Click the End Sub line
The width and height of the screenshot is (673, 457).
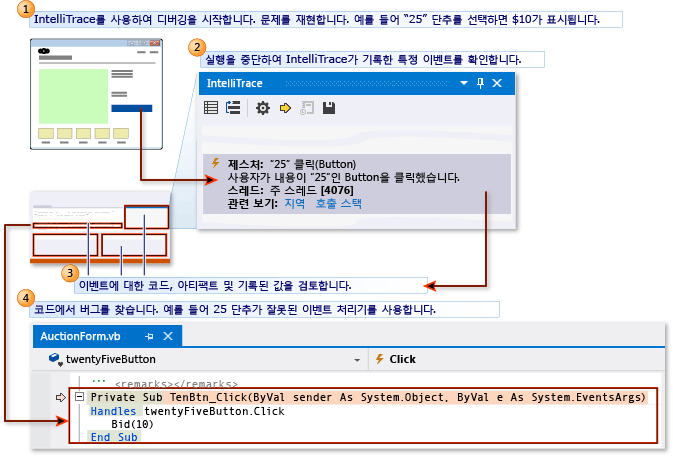click(114, 437)
